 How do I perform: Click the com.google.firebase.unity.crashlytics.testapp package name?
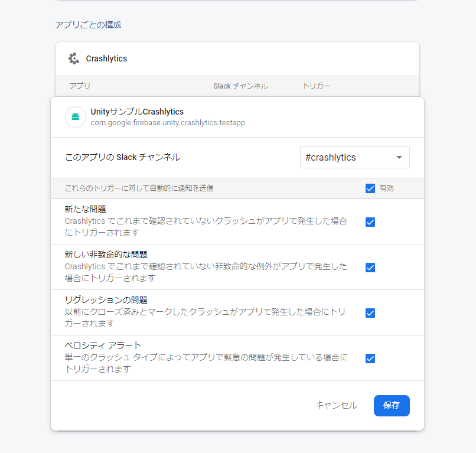point(168,123)
